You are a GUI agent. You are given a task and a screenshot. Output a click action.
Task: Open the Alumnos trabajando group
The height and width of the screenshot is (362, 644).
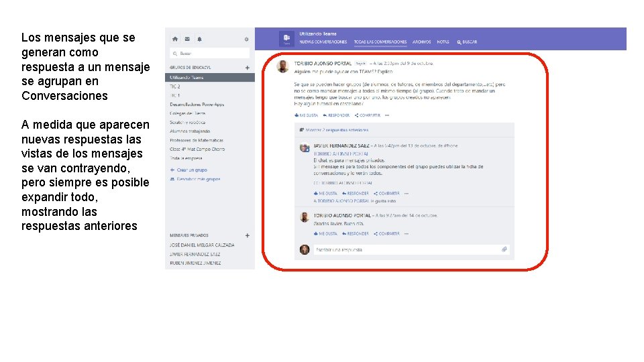point(190,131)
